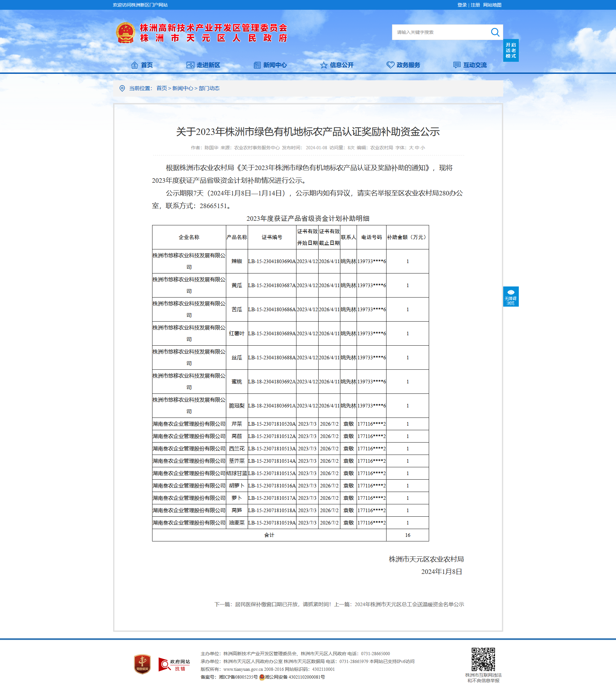Click the 企业名称 column header
This screenshot has width=616, height=690.
[189, 237]
